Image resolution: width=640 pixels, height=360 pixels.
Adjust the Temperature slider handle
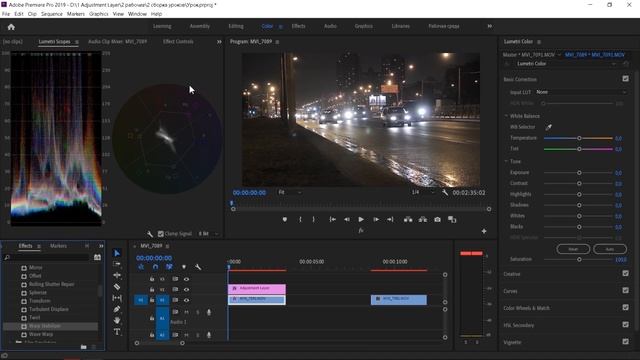coord(579,138)
